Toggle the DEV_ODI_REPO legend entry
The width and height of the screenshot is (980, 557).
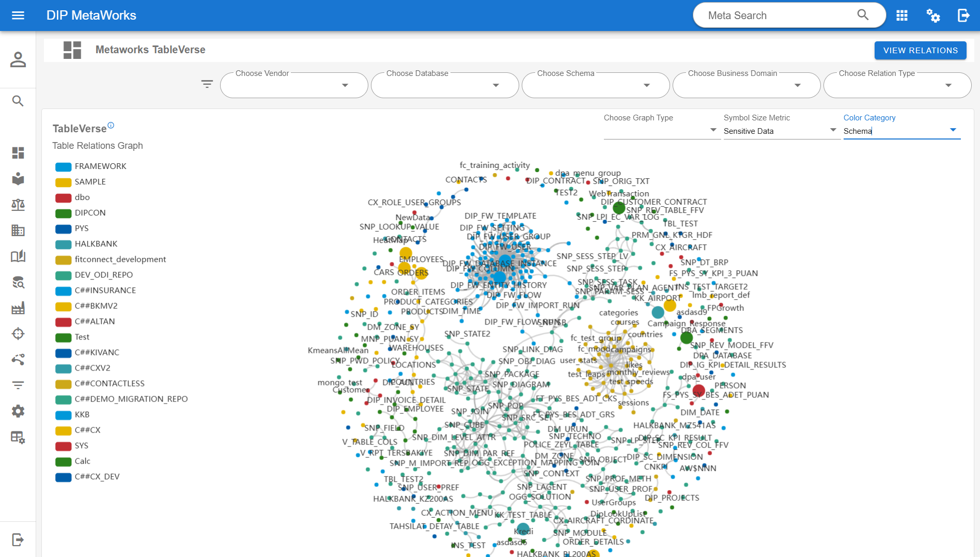pyautogui.click(x=94, y=275)
